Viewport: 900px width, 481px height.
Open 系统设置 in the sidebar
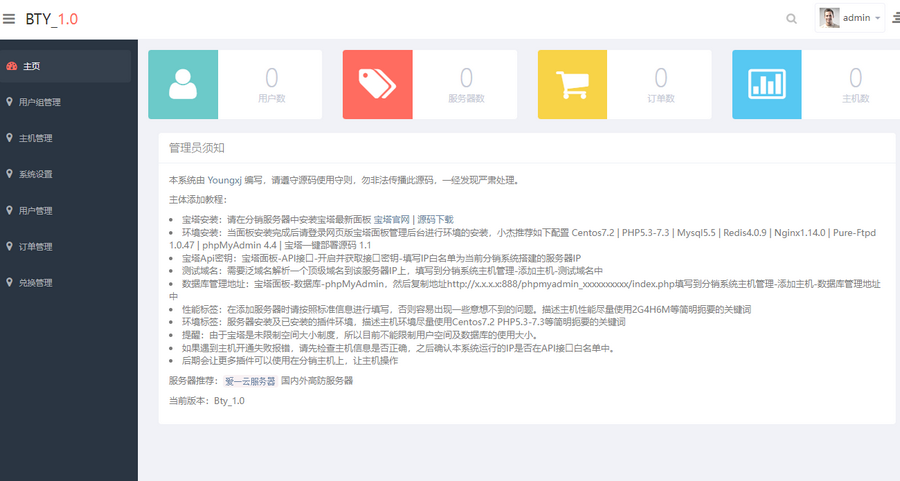(x=36, y=174)
